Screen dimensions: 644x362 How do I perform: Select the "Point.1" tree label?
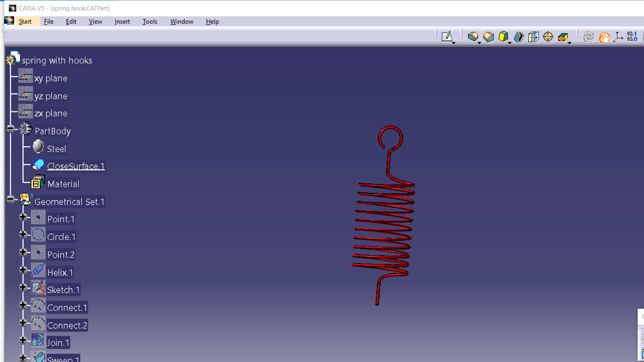(x=61, y=219)
